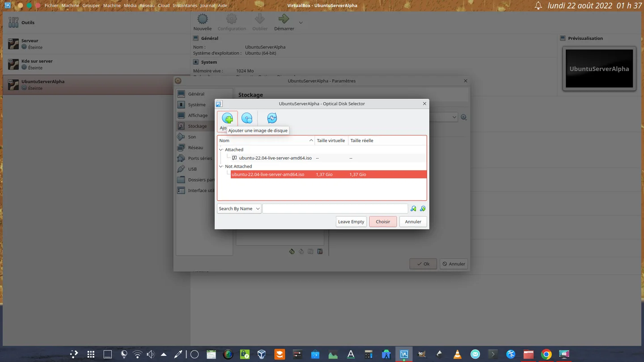Click the optical drive disk chooser icon in Paramètres

point(464,117)
